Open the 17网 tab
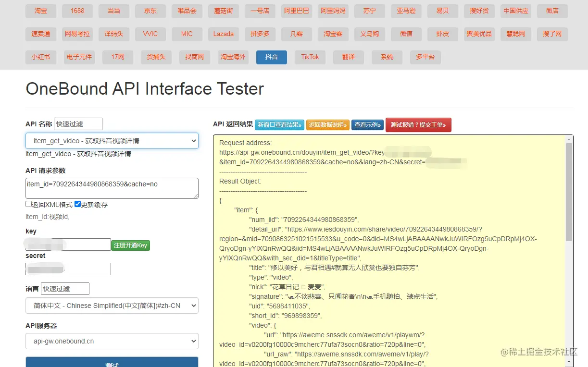The image size is (588, 367). 118,57
